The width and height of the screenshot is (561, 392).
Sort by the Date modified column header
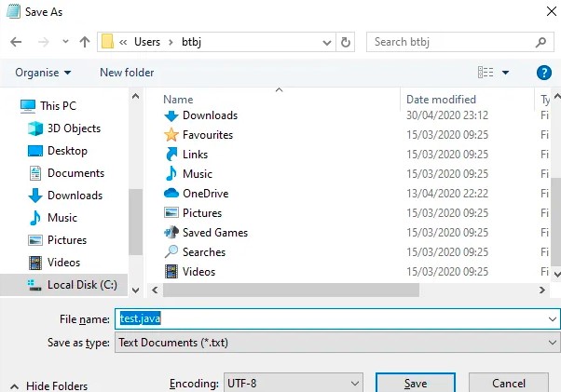pyautogui.click(x=441, y=100)
